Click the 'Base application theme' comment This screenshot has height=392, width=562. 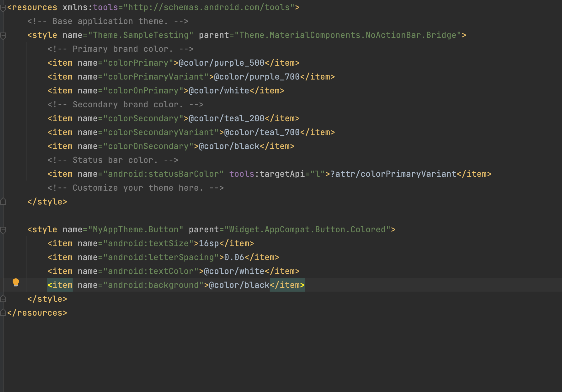(108, 21)
